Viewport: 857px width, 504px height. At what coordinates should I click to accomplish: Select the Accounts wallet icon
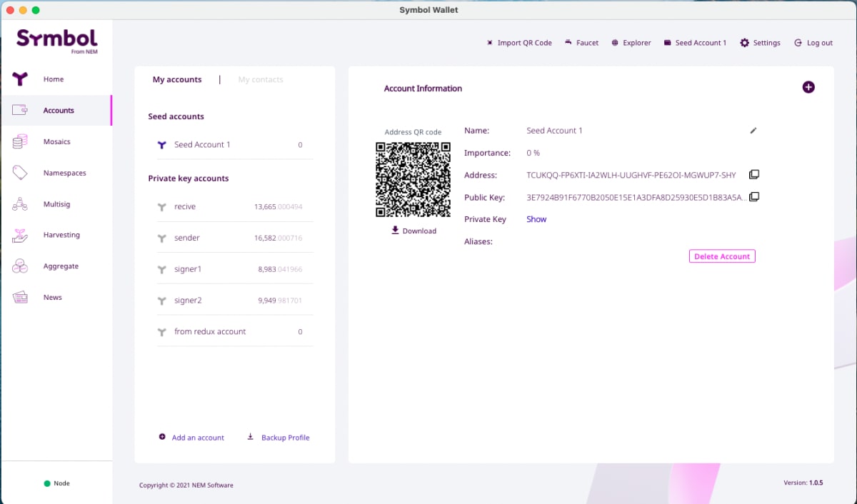pyautogui.click(x=20, y=111)
